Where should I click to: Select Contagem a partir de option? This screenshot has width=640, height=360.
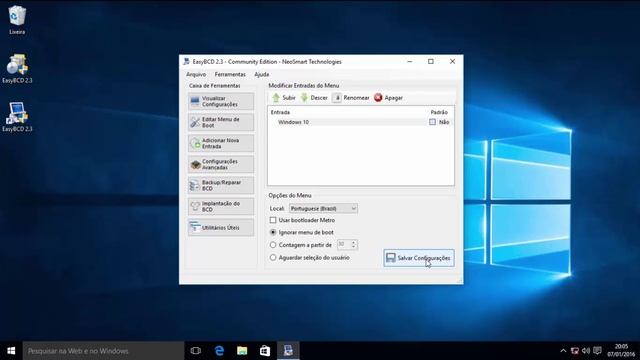(x=273, y=245)
